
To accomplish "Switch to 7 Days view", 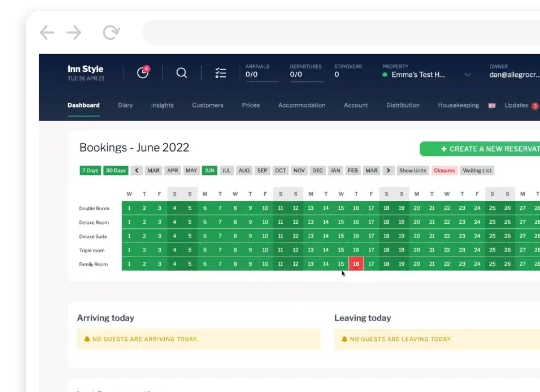I will coord(90,171).
